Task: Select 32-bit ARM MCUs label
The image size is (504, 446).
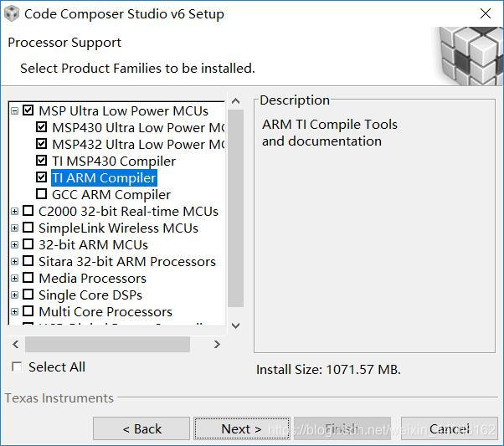Action: 93,244
